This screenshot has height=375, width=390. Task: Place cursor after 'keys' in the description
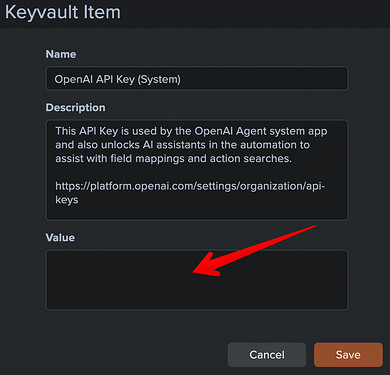click(x=79, y=200)
